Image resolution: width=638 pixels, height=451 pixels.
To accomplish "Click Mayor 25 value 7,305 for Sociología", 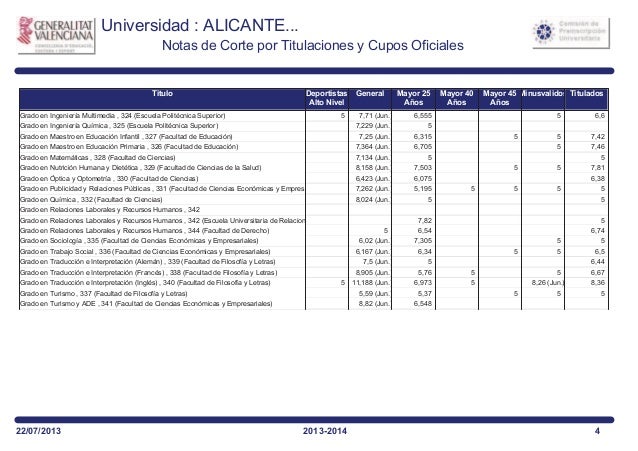I will [423, 241].
